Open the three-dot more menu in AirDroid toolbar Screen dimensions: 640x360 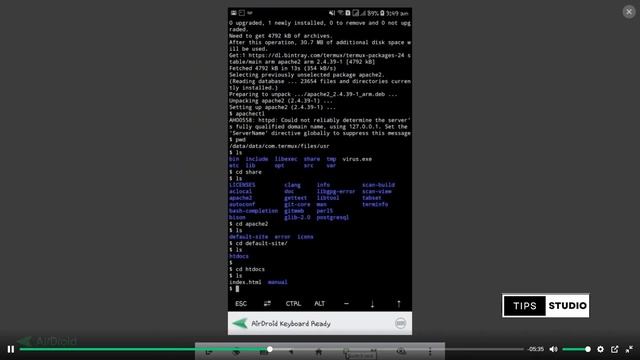point(430,351)
